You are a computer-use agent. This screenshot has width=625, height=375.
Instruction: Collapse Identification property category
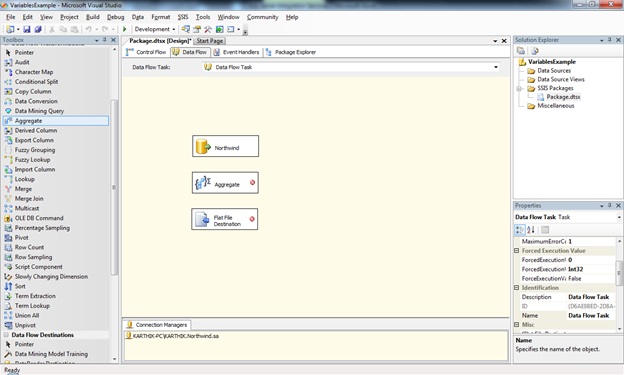pos(517,288)
